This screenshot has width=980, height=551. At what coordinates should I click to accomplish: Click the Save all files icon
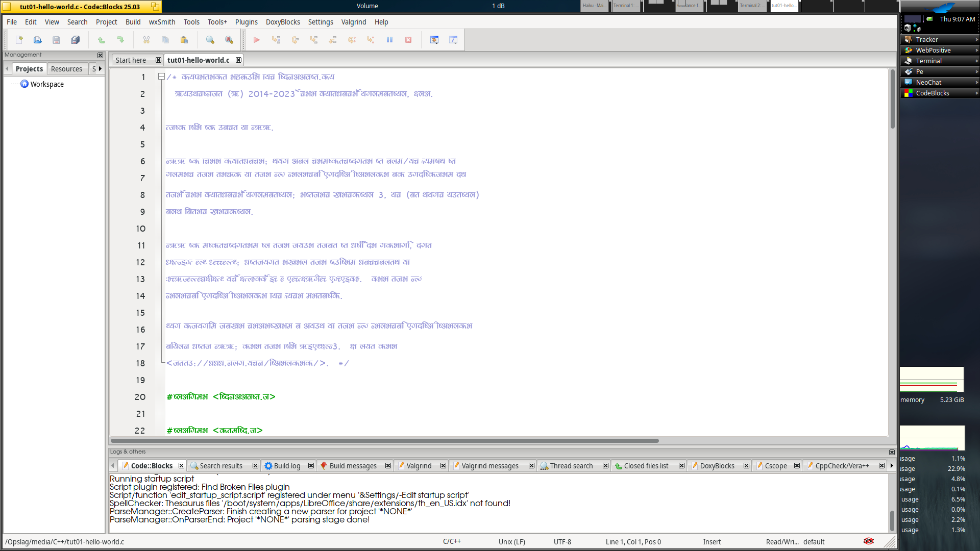[x=76, y=40]
